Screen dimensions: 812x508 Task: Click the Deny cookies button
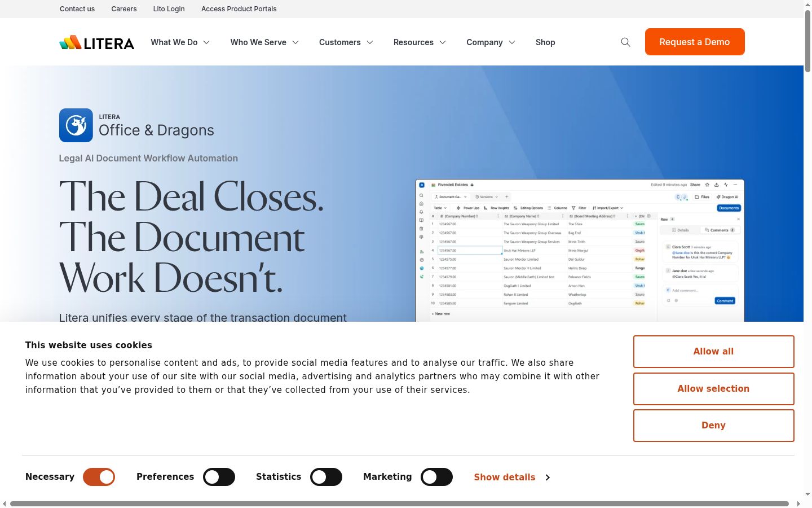[713, 426]
